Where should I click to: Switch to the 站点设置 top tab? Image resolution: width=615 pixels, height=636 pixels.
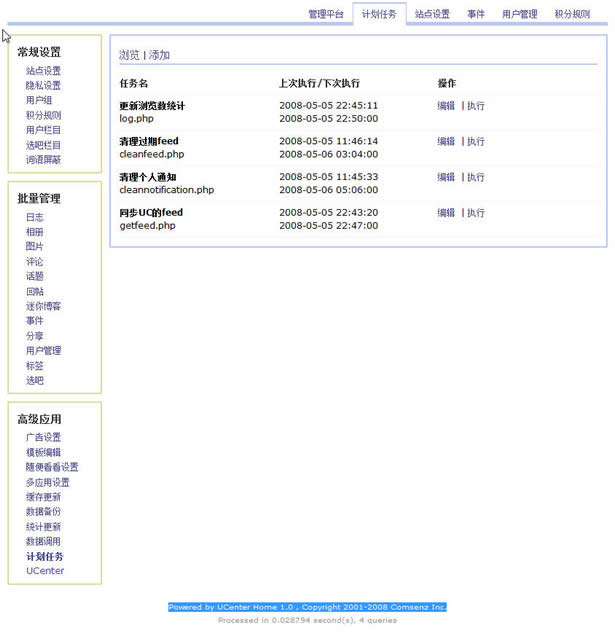432,14
